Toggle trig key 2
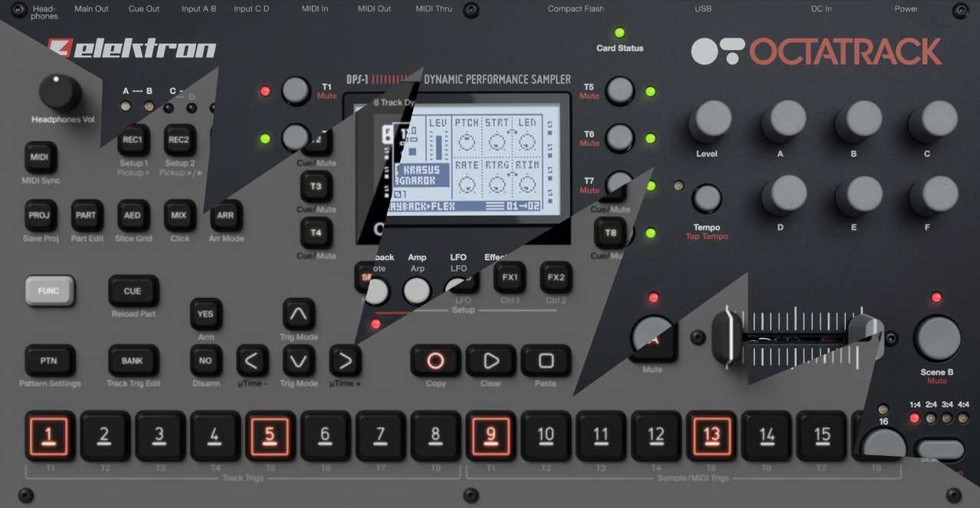This screenshot has height=508, width=980. coord(105,436)
